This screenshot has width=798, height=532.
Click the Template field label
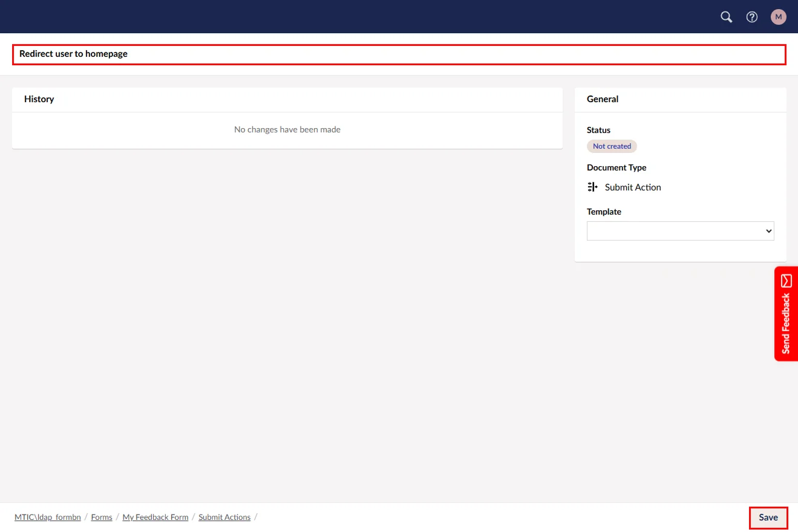[604, 212]
